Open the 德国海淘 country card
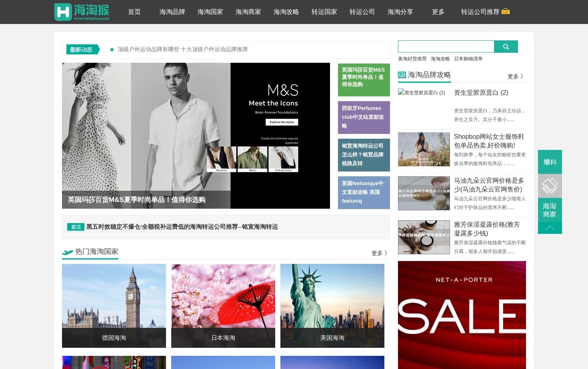The image size is (588, 369). (114, 306)
